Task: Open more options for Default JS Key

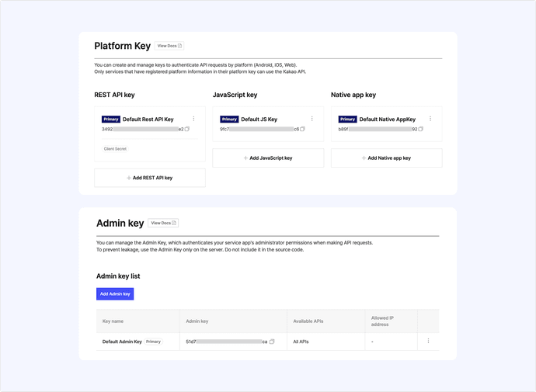Action: (312, 119)
